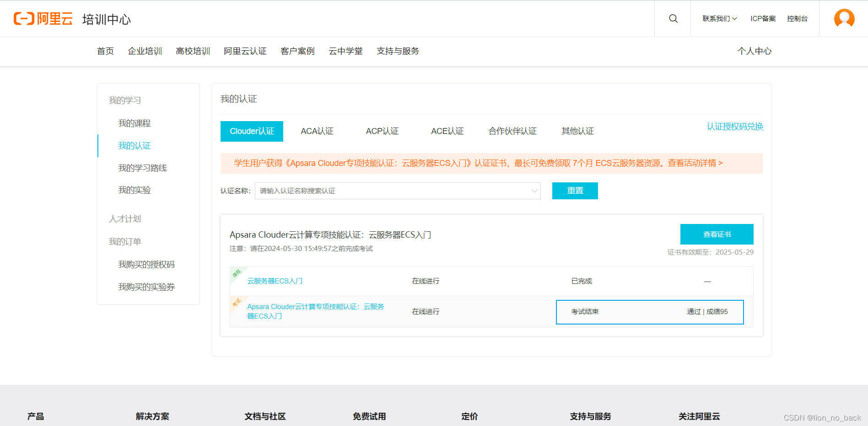Screen dimensions: 868x426
Task: Click the 我的订单 sidebar heading
Action: [x=125, y=242]
